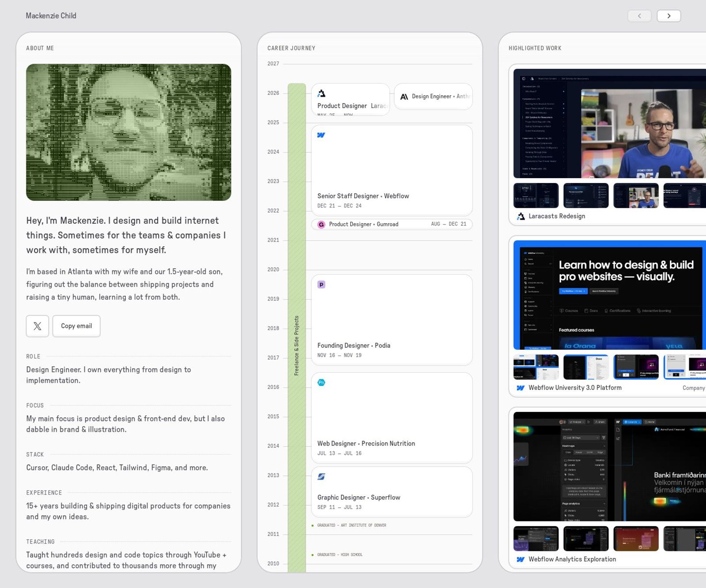
Task: Open the Webflow Analytics Exploration main preview
Action: pos(610,467)
